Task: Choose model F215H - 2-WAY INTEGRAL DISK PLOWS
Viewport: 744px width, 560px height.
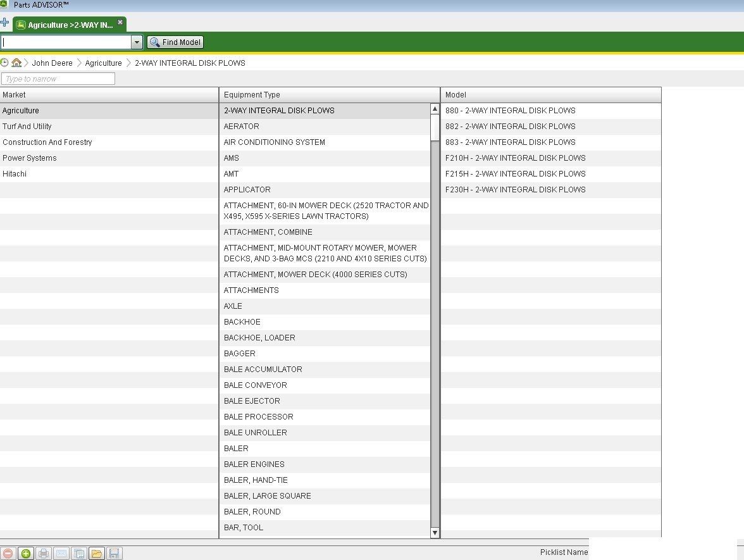Action: click(515, 174)
